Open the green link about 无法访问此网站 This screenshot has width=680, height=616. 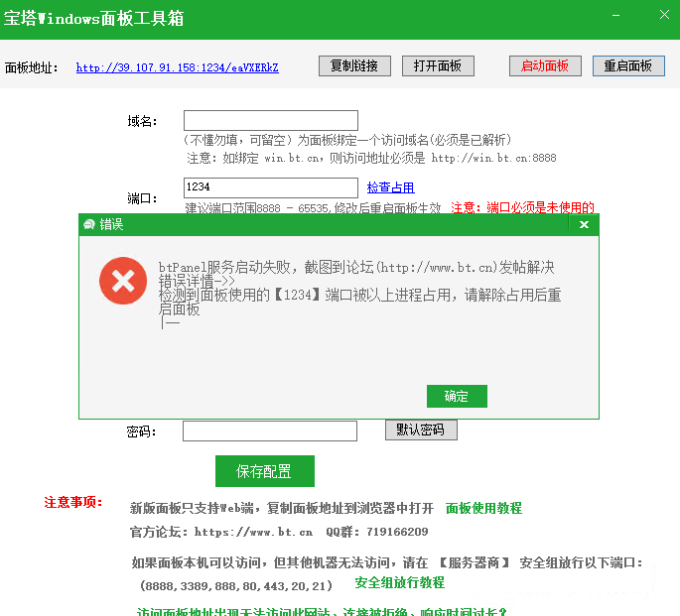(322, 611)
